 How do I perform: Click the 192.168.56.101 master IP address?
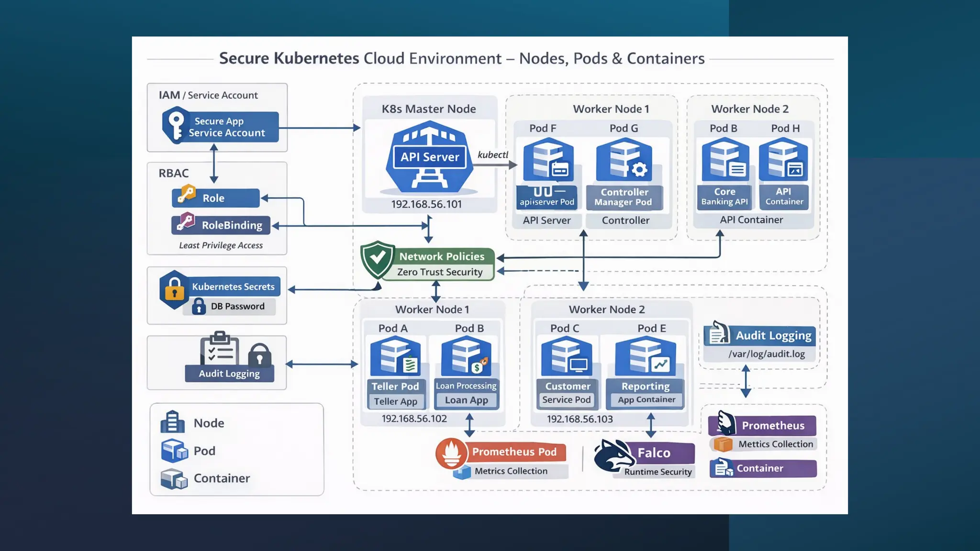pos(426,204)
